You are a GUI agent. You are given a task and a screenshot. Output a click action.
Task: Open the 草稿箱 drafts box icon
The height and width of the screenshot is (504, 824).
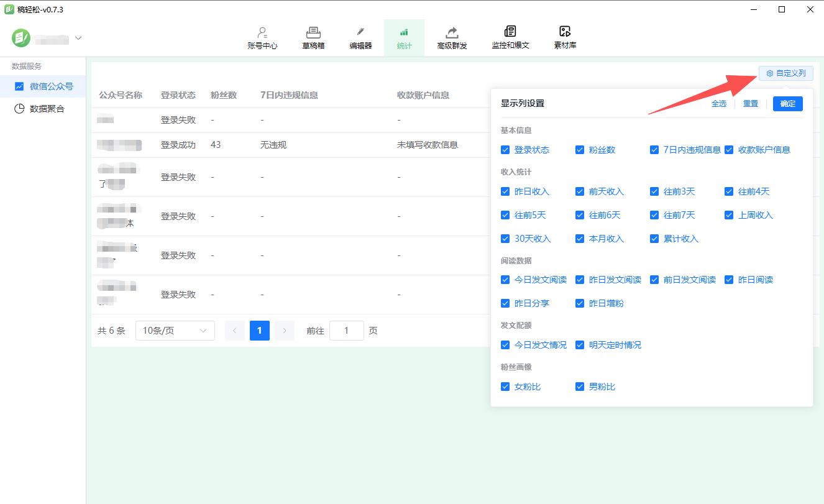313,32
